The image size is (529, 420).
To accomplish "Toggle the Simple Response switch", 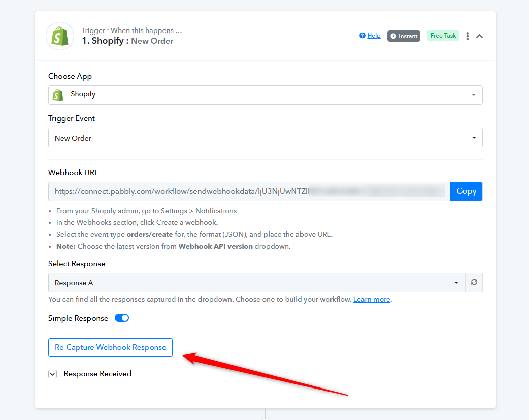I will click(122, 318).
